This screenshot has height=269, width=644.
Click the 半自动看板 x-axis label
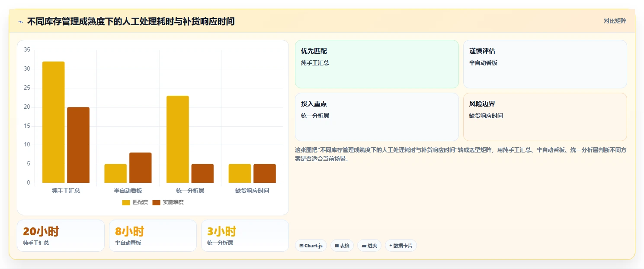(128, 191)
